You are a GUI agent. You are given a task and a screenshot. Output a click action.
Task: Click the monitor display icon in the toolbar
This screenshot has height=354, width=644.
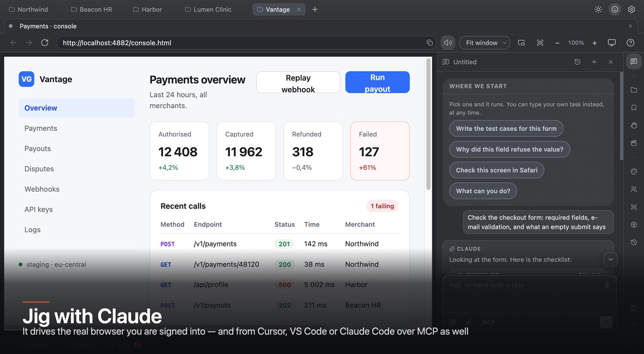612,43
